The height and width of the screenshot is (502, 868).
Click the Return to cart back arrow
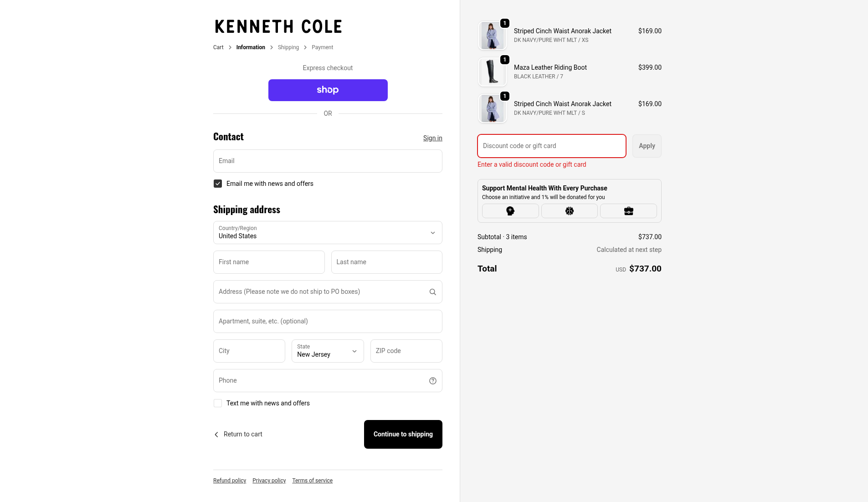[216, 435]
